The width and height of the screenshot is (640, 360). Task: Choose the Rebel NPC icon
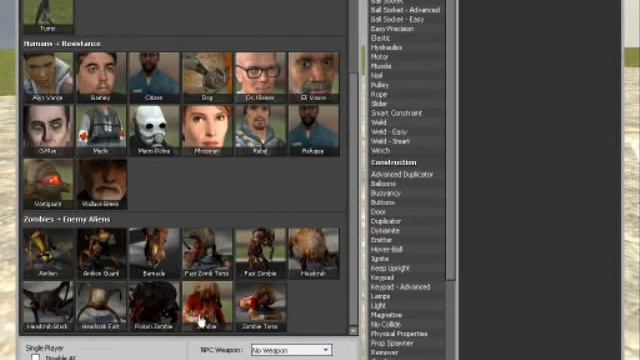[x=260, y=131]
